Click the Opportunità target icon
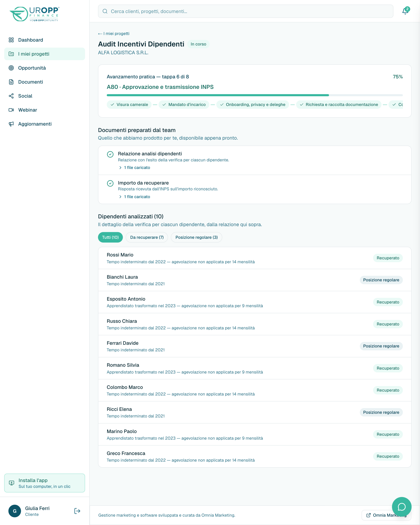420x525 pixels. [11, 68]
